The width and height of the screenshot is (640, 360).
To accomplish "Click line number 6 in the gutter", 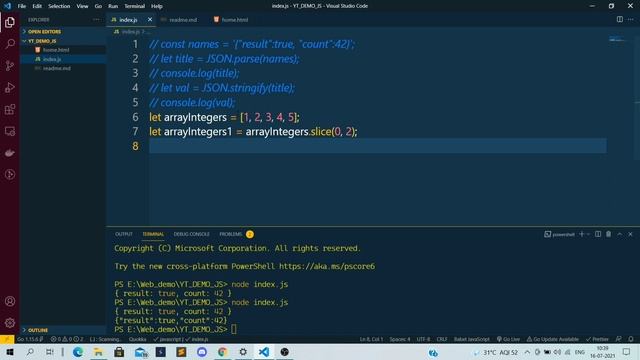I will coord(135,117).
